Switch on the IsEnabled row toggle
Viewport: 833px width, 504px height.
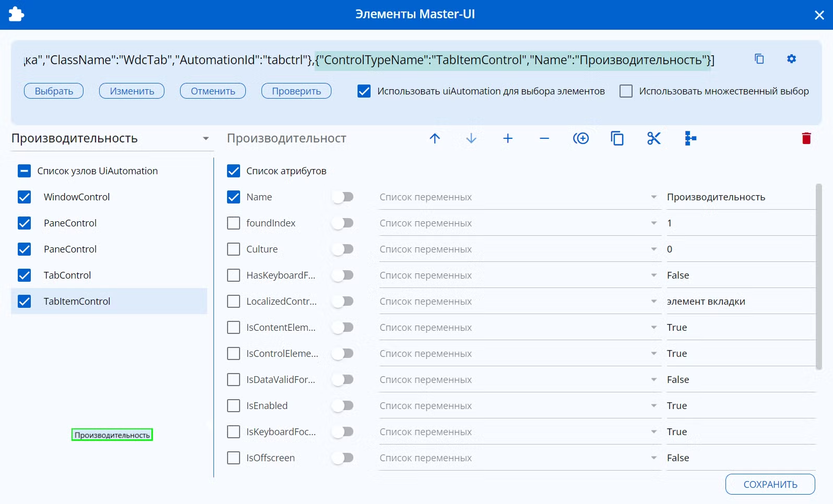click(343, 405)
